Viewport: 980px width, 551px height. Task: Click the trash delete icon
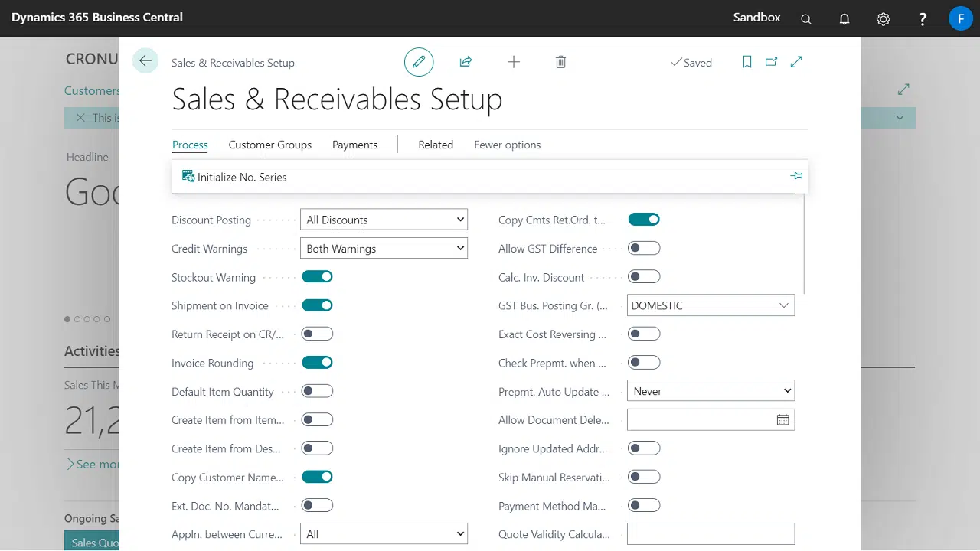560,62
